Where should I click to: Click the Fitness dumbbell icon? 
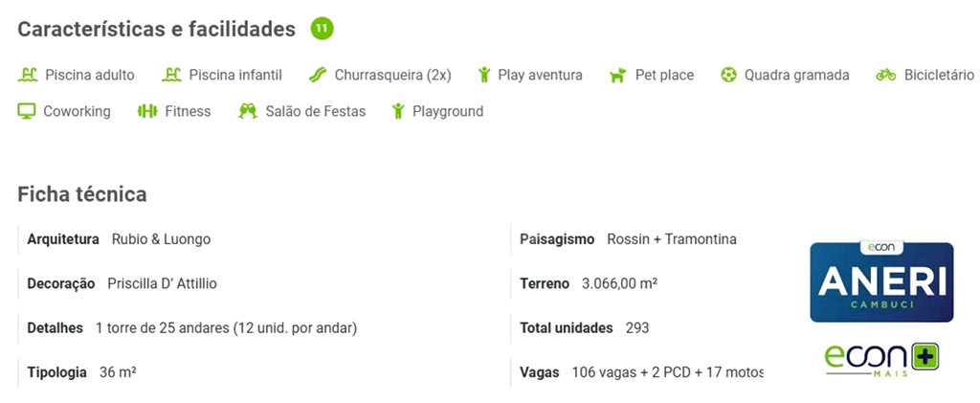point(146,111)
